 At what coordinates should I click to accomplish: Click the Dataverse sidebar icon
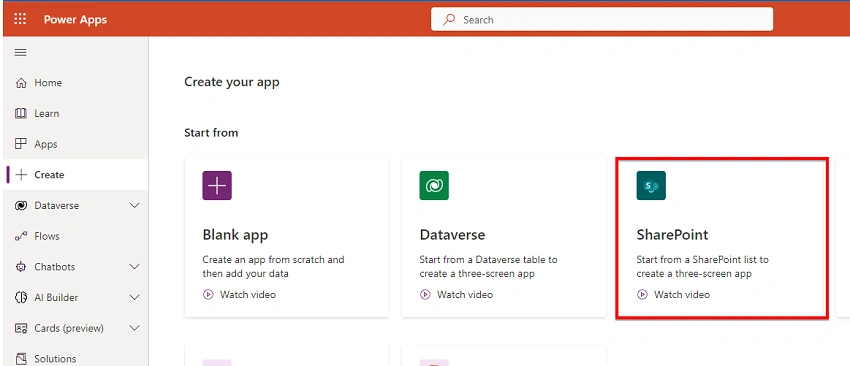coord(21,206)
